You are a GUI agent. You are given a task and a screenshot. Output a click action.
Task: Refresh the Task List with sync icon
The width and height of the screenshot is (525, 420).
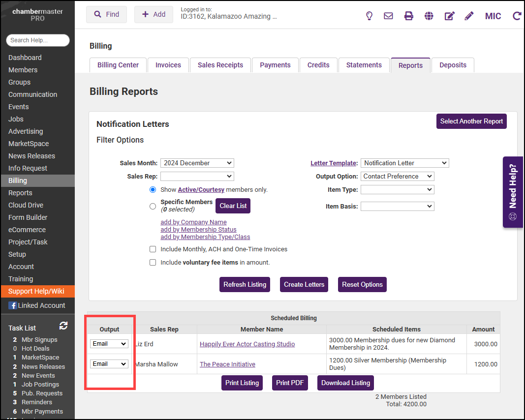[x=63, y=326]
